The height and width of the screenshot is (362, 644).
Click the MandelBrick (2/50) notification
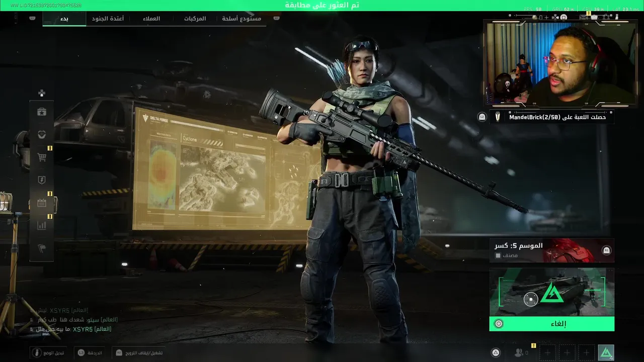coord(552,117)
